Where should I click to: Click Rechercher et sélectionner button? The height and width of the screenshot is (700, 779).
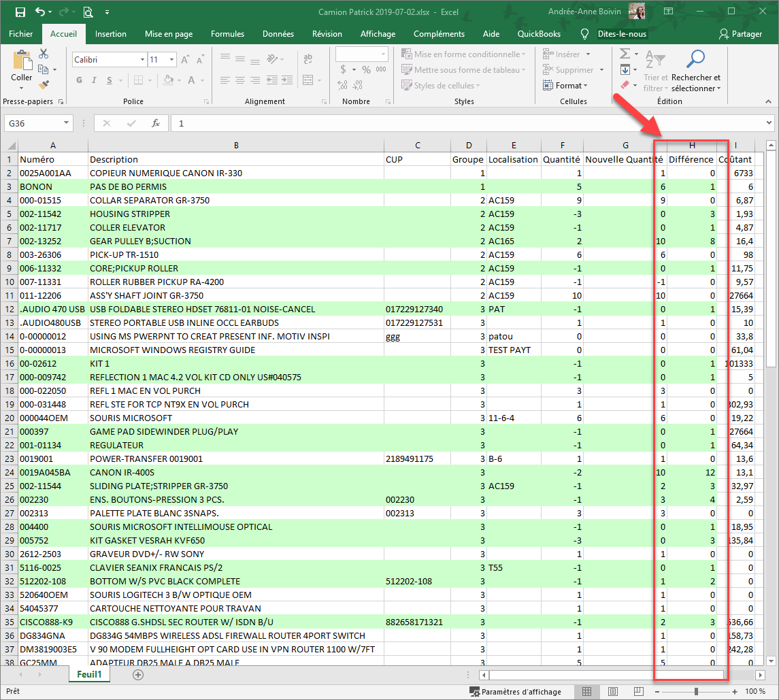[695, 71]
